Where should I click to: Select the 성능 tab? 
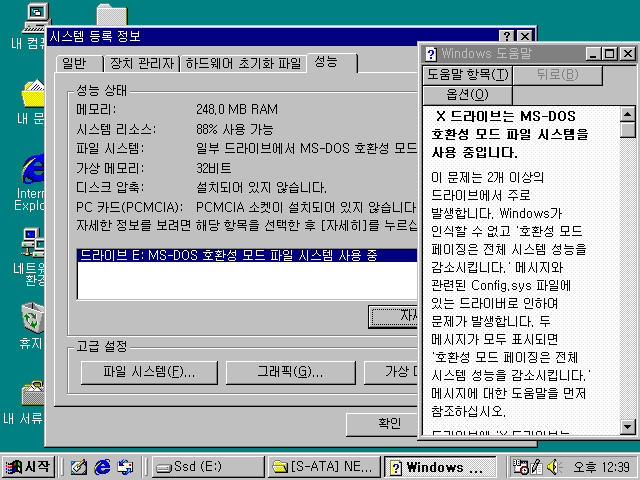click(x=332, y=62)
